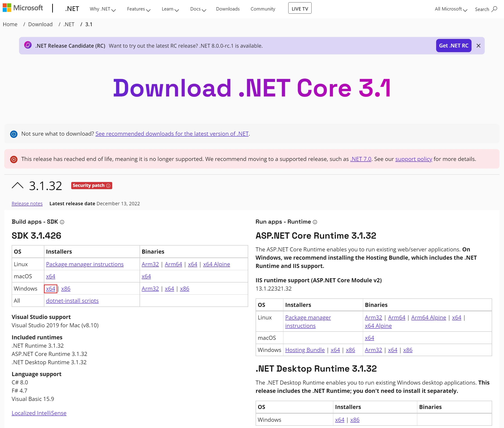Go to the Downloads menu item

click(228, 9)
